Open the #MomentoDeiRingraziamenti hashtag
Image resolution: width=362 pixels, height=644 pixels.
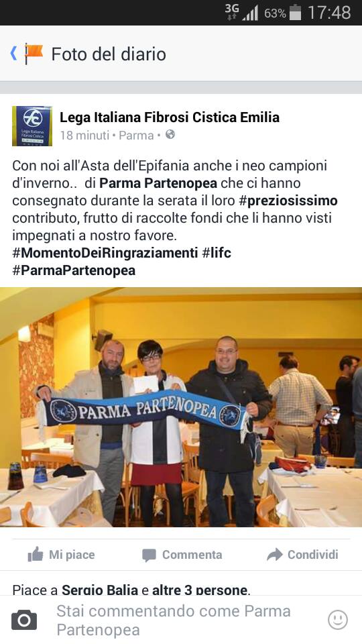(x=105, y=253)
